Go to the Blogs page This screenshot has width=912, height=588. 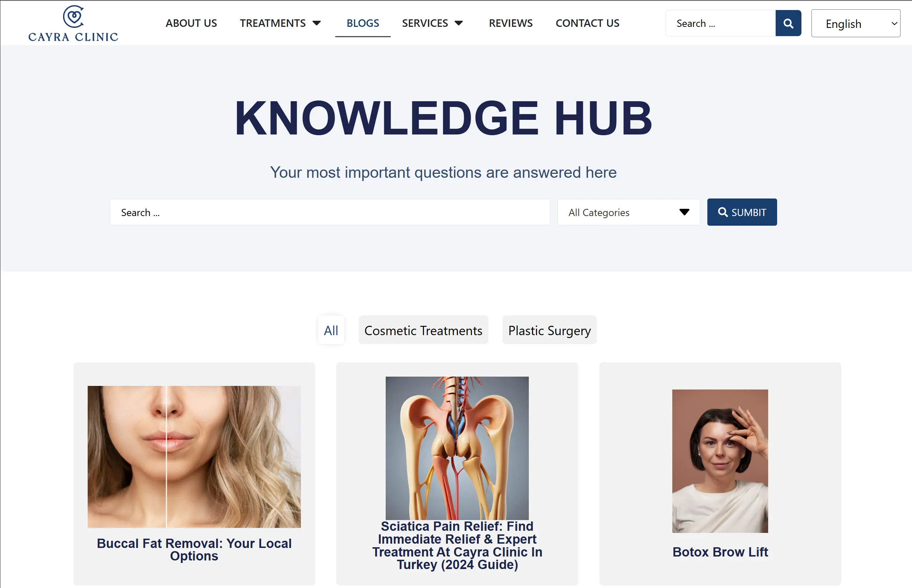pos(362,23)
